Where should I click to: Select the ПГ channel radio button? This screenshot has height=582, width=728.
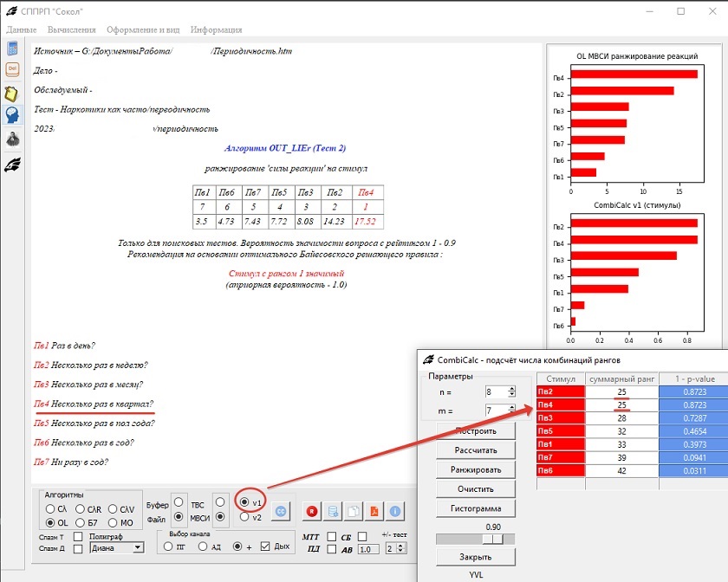tap(168, 546)
